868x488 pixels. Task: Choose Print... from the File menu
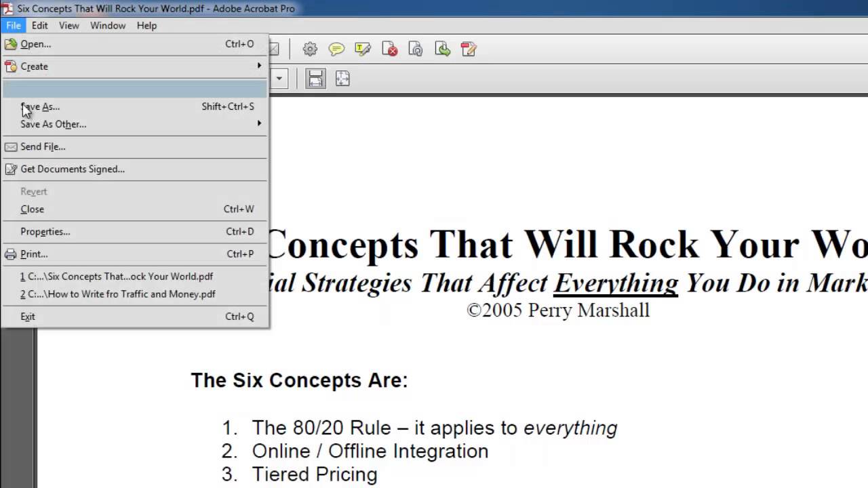tap(134, 253)
